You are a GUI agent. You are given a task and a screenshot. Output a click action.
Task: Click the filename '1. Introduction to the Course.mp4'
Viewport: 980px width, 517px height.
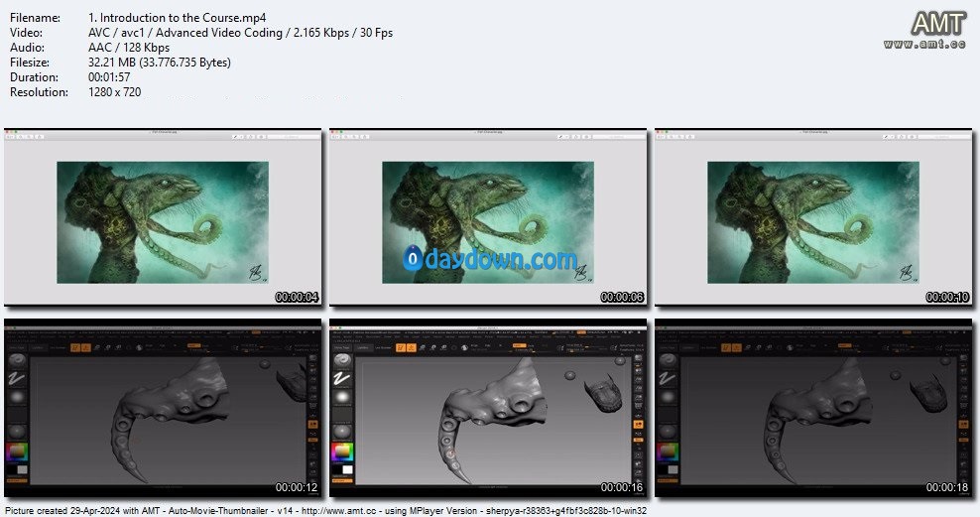coord(177,18)
